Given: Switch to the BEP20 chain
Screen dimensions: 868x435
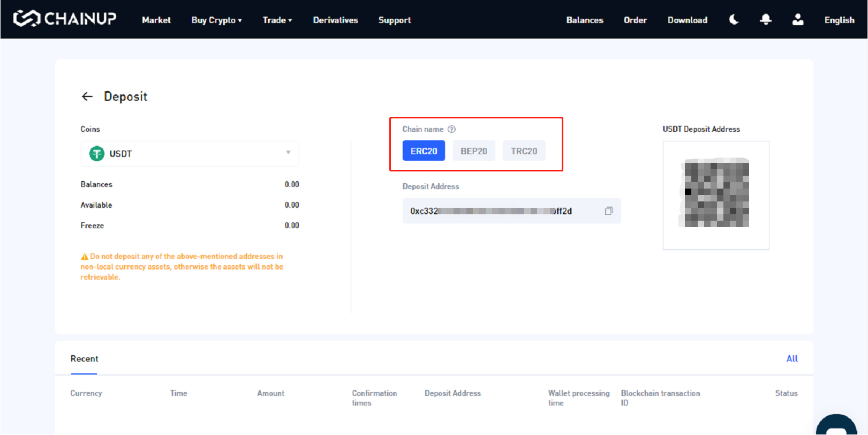Looking at the screenshot, I should point(473,151).
